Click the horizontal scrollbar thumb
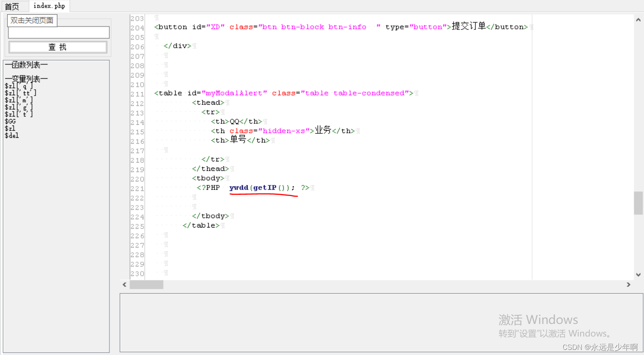 146,285
